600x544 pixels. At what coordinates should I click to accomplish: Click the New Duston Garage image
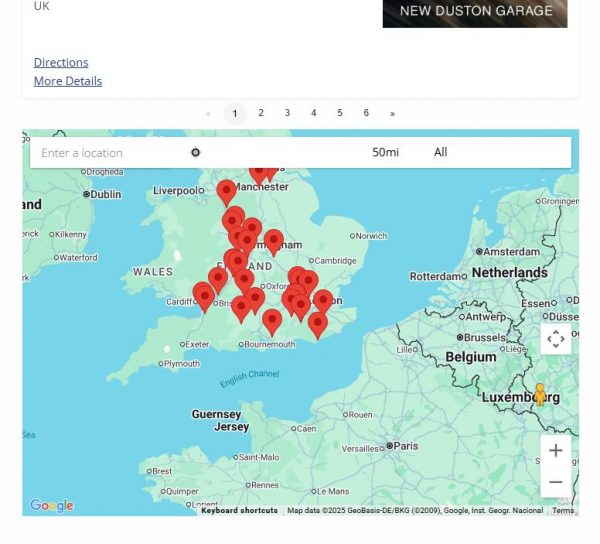click(475, 13)
